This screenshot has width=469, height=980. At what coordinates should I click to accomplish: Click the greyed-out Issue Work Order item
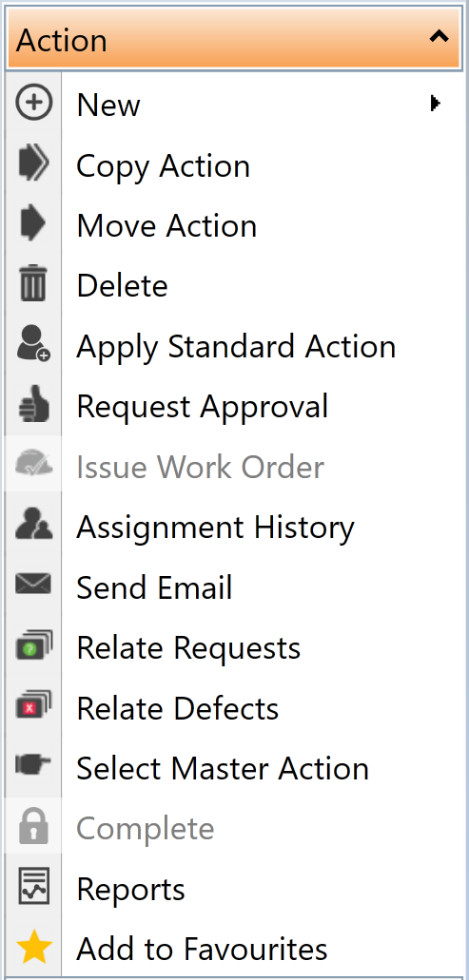click(234, 467)
